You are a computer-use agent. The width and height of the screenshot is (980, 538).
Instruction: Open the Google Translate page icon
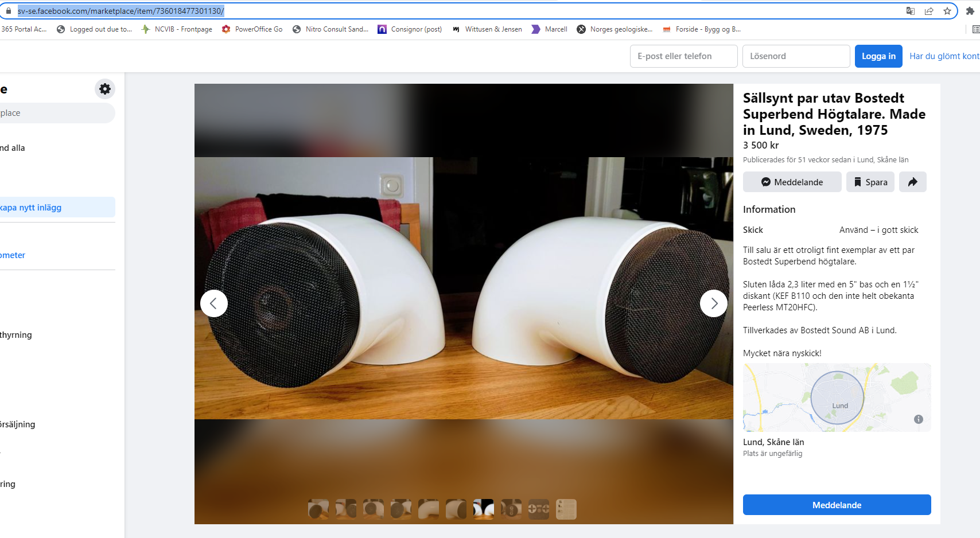(x=911, y=11)
